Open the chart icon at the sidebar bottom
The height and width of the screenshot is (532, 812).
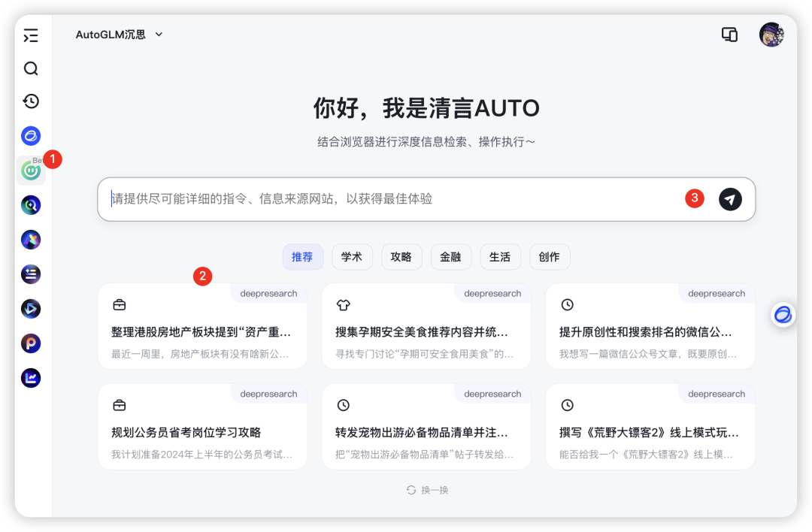tap(31, 378)
